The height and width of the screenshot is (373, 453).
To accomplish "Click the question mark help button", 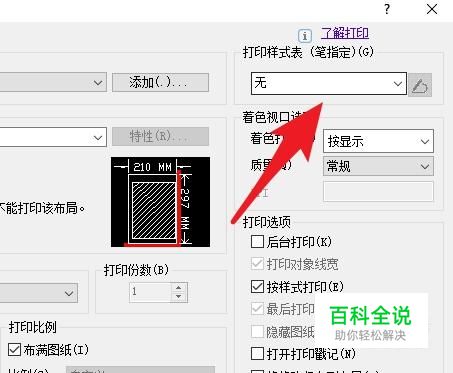I will tap(387, 9).
